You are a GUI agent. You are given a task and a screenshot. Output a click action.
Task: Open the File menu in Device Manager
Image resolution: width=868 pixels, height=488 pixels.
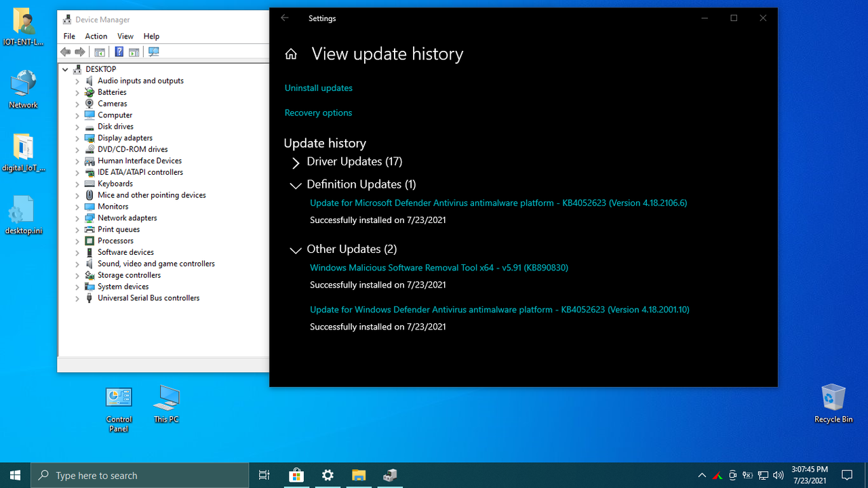pos(69,36)
